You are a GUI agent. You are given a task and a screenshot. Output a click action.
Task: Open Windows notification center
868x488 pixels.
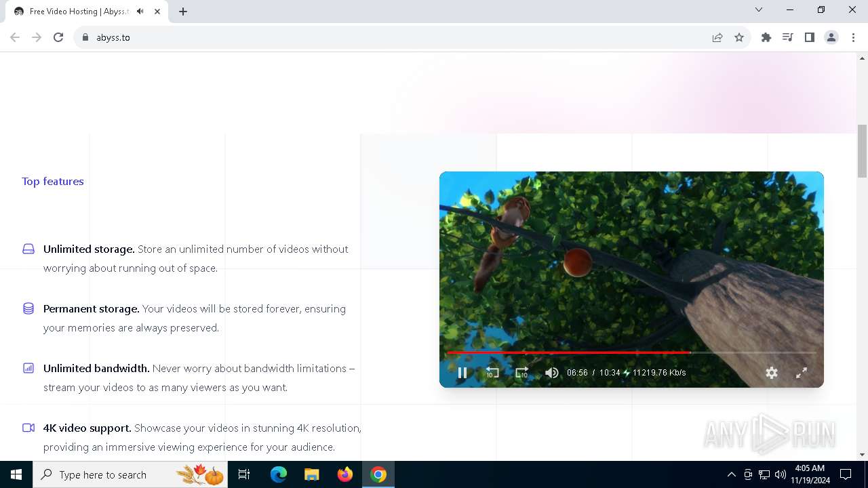[846, 474]
